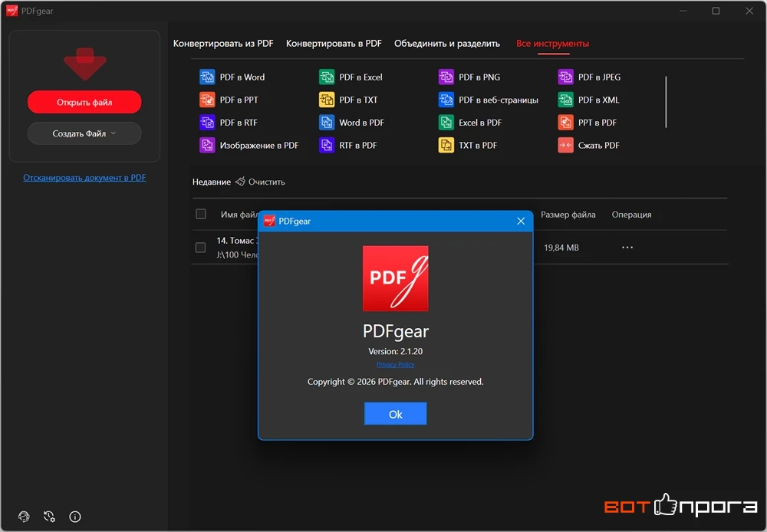Image resolution: width=767 pixels, height=532 pixels.
Task: Start the Изображение в PDF converter
Action: (x=249, y=145)
